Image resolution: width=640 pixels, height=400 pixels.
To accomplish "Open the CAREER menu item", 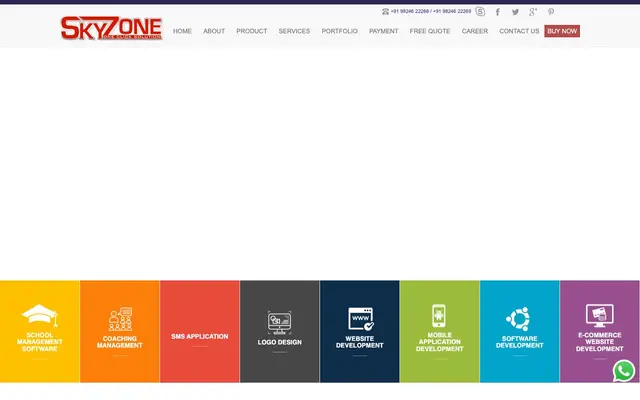I will 475,31.
